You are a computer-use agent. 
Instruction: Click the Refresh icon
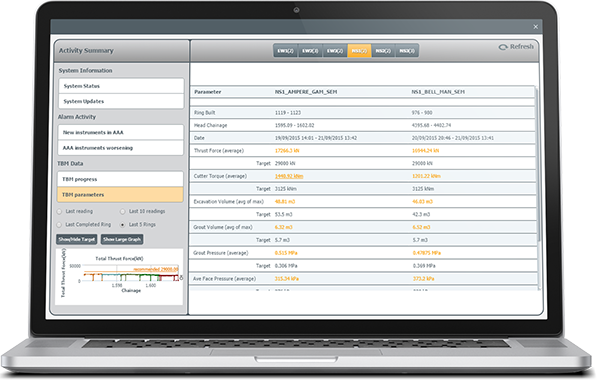coord(502,47)
